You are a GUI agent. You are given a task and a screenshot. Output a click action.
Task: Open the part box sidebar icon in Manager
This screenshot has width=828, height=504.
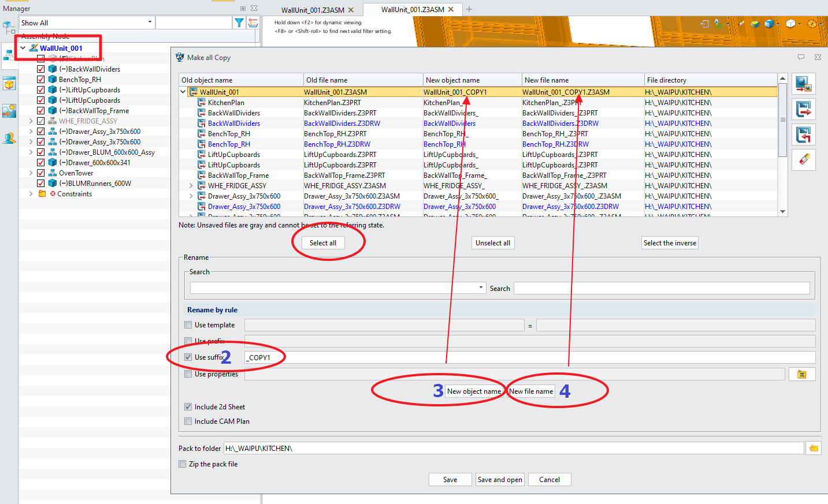click(9, 84)
